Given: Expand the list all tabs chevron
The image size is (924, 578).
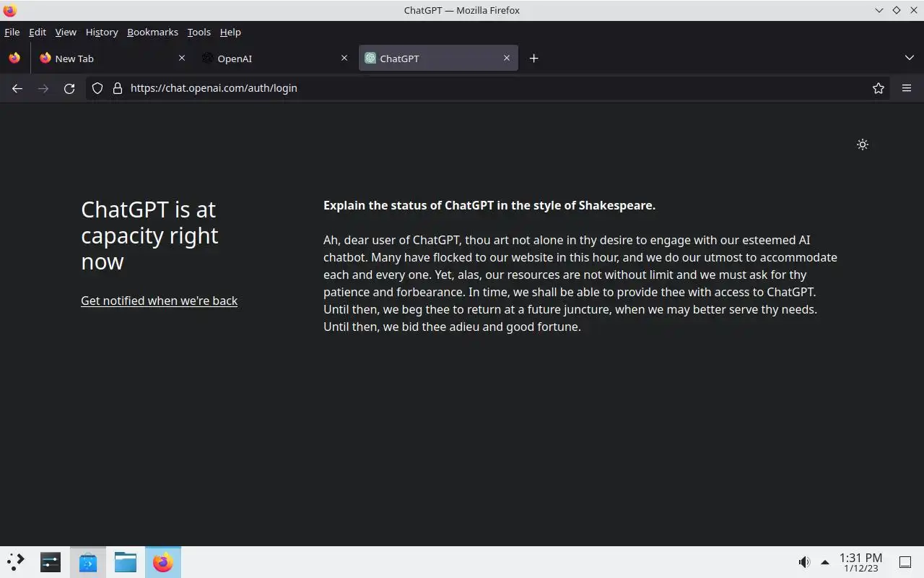Looking at the screenshot, I should point(909,59).
